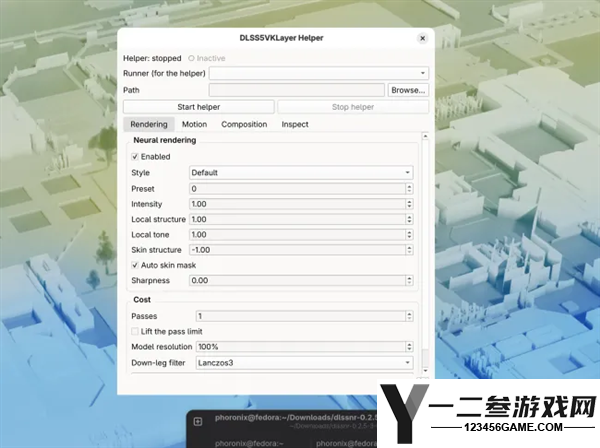The height and width of the screenshot is (448, 600).
Task: Enable Lift the pass limit checkbox
Action: [135, 331]
